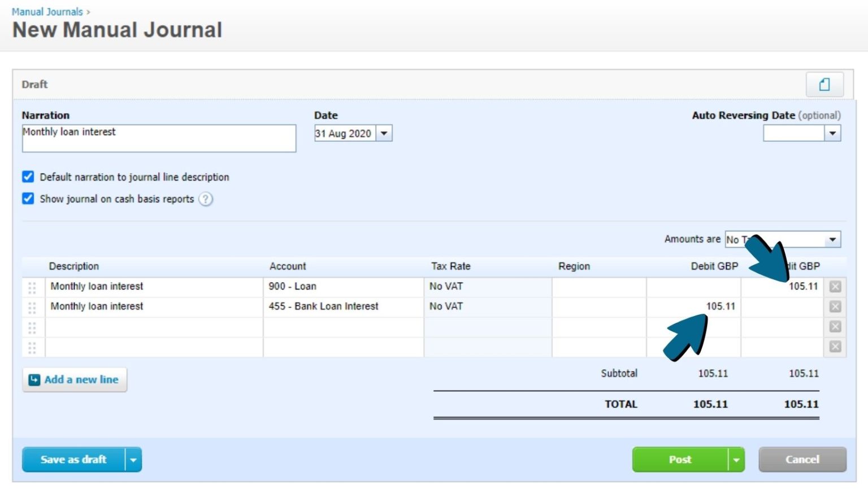Open the Date dropdown

(x=384, y=133)
